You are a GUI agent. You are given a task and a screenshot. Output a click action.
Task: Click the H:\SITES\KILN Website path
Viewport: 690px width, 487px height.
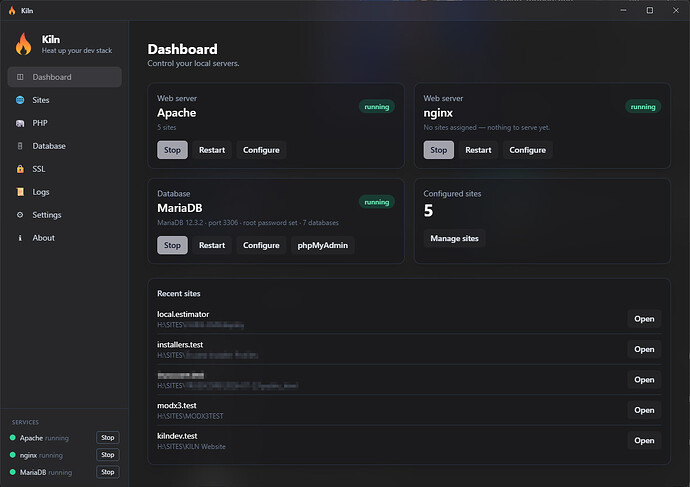191,447
